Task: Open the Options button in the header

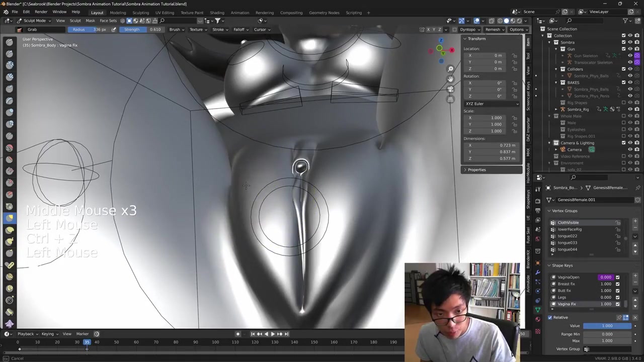Action: (517, 29)
